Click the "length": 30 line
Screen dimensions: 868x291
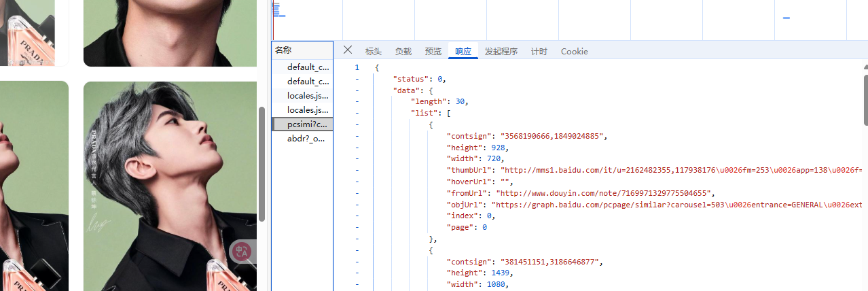[439, 101]
